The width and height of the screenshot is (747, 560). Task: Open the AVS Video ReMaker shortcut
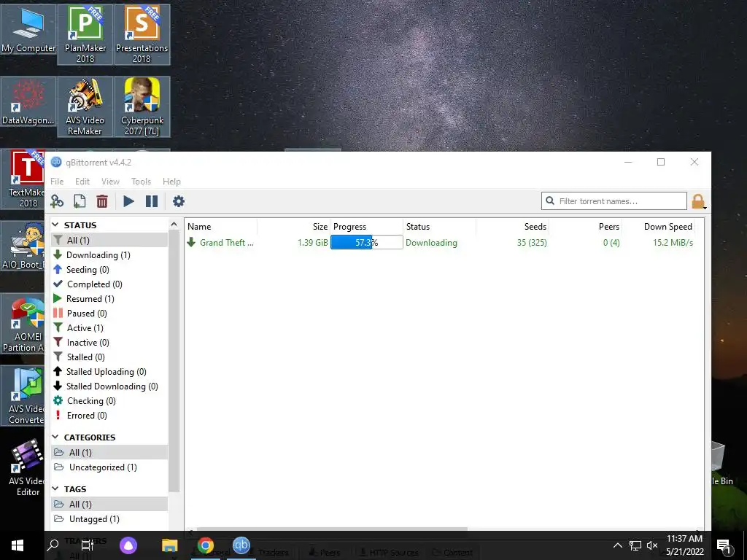point(85,107)
